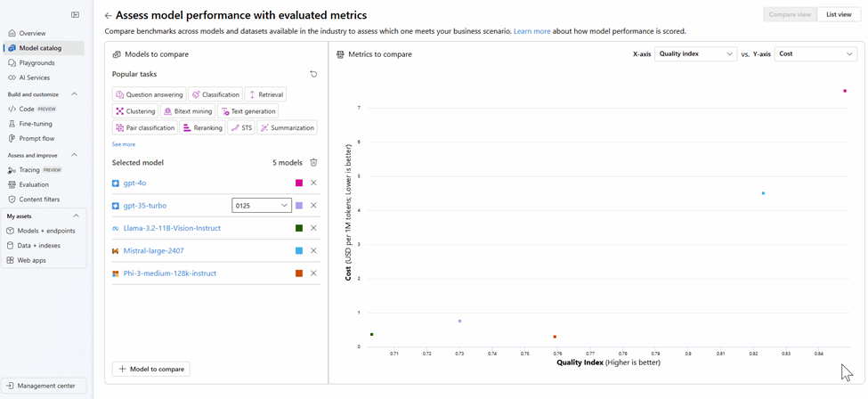Reset popular tasks with the undo icon
Viewport: 868px width, 399px height.
click(313, 74)
